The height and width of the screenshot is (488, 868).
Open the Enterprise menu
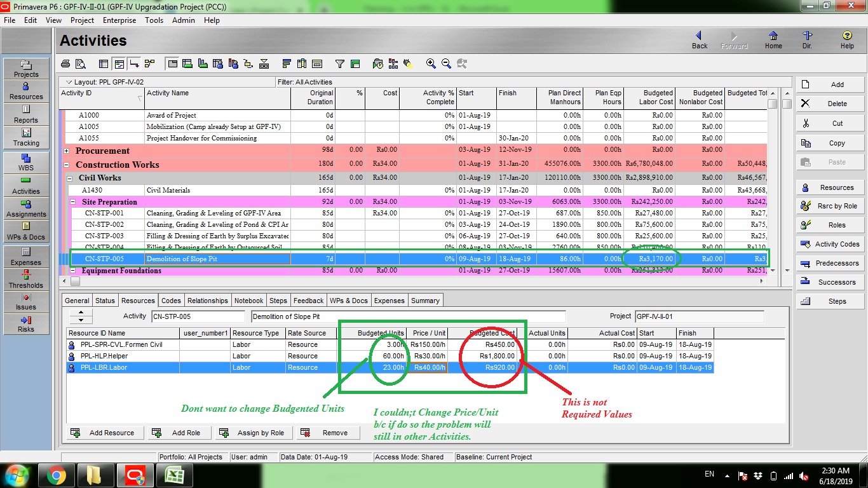[119, 20]
